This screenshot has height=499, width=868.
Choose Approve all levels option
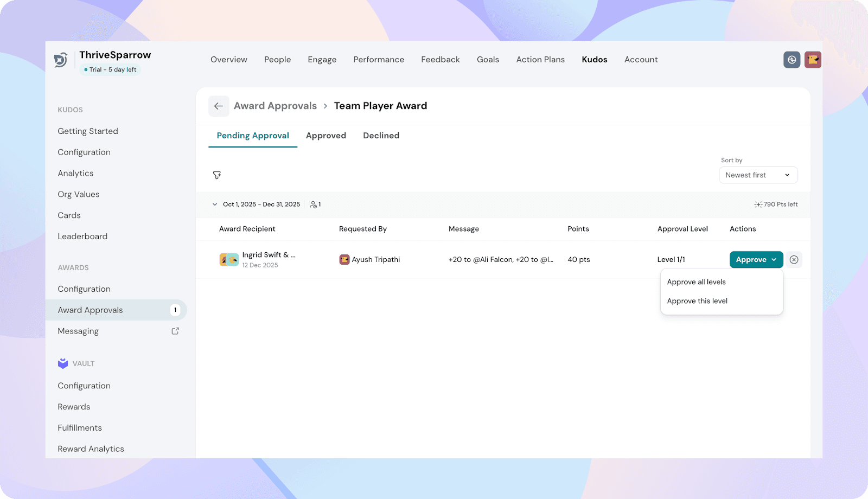(696, 282)
